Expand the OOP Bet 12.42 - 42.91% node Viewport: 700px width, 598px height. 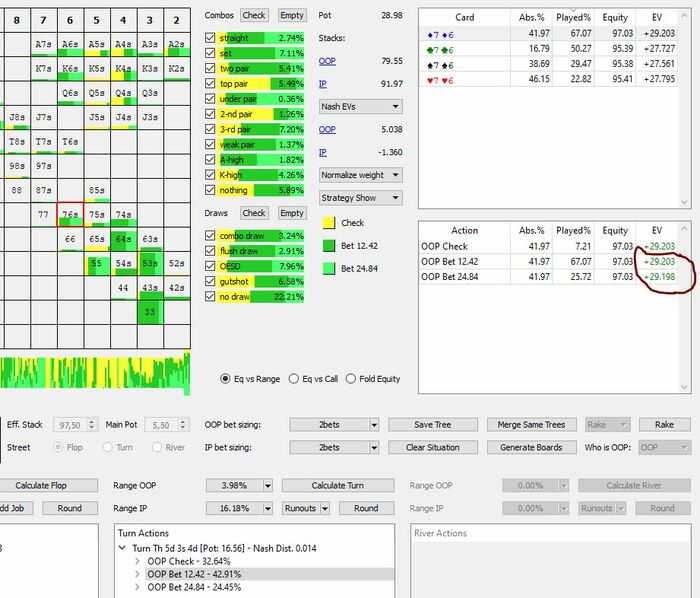pos(137,574)
